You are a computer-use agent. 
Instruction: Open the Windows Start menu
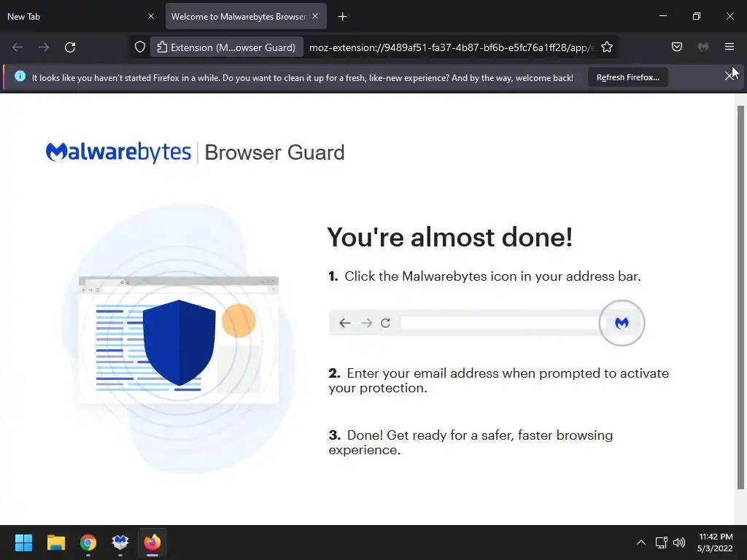23,542
